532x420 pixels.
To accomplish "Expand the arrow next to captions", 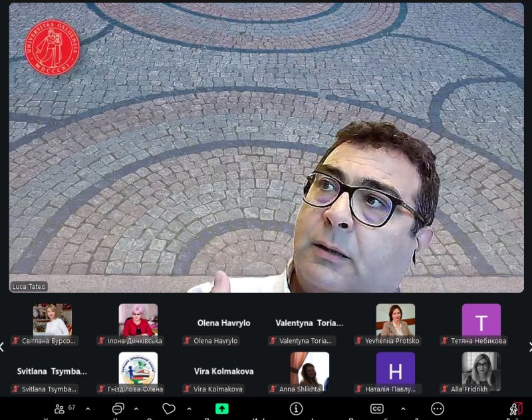I will 402,409.
